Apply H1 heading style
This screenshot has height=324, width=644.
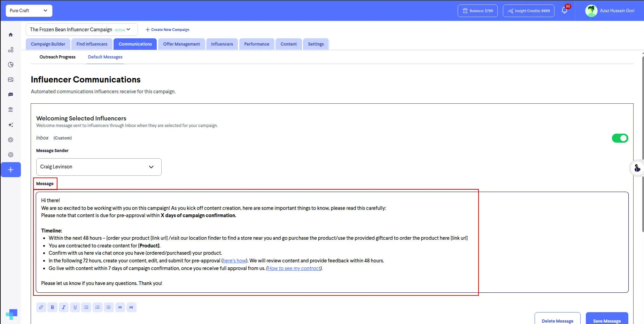point(120,307)
